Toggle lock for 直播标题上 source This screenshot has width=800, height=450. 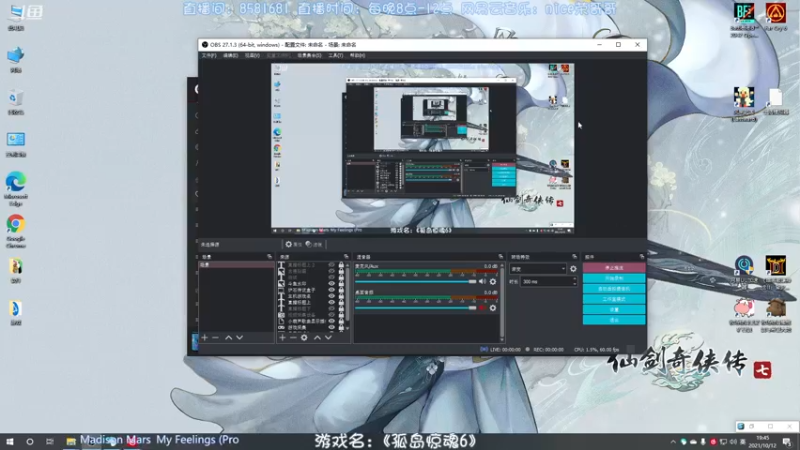(341, 303)
